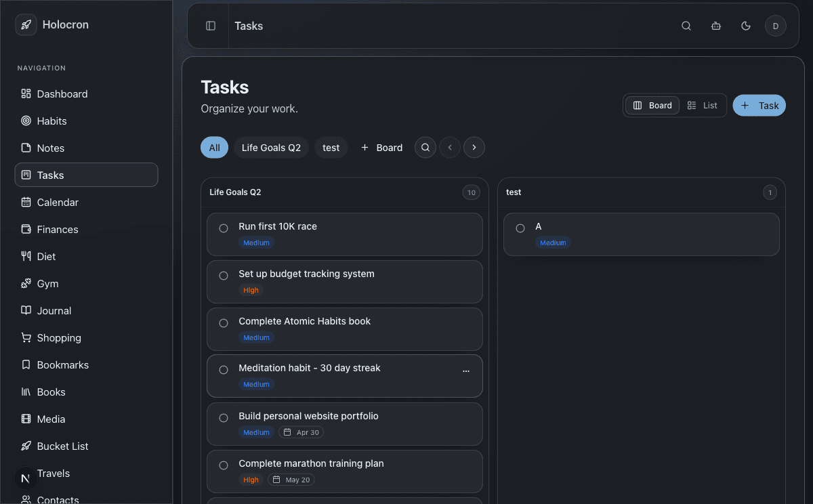The image size is (813, 504).
Task: Select the All boards filter
Action: (x=215, y=147)
